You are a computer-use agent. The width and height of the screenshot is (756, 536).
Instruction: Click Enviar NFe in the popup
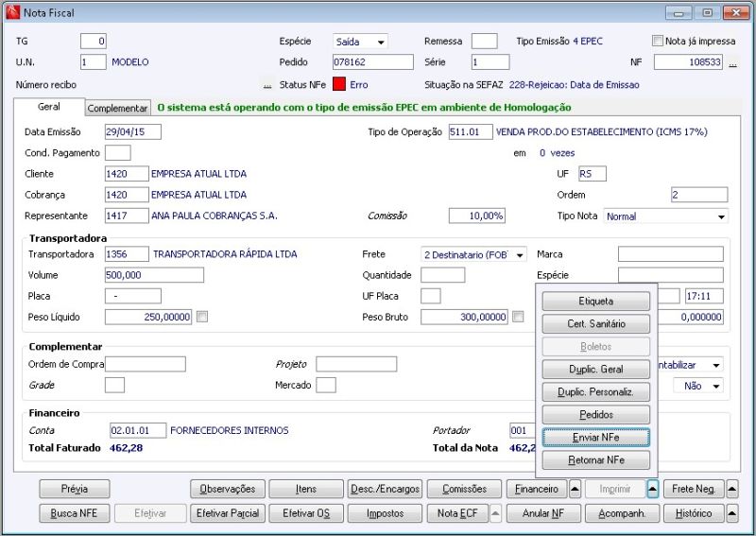click(596, 437)
